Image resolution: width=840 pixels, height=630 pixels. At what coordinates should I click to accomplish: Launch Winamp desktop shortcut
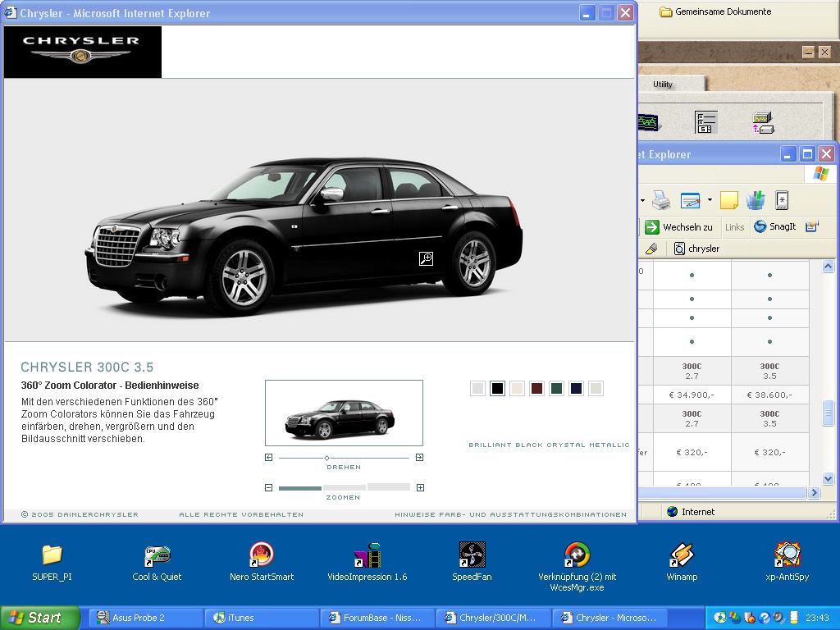pos(682,562)
